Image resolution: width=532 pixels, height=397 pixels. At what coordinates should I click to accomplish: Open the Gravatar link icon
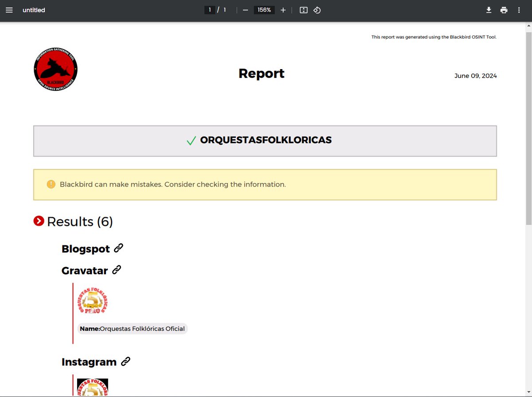[x=117, y=269]
